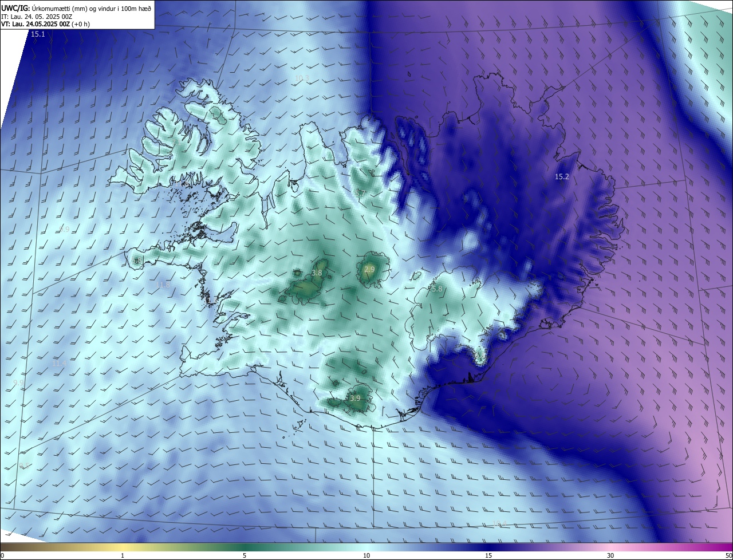Screen dimensions: 733x560
Task: Click the 11.4 value west of Reykjanes
Action: pos(59,364)
